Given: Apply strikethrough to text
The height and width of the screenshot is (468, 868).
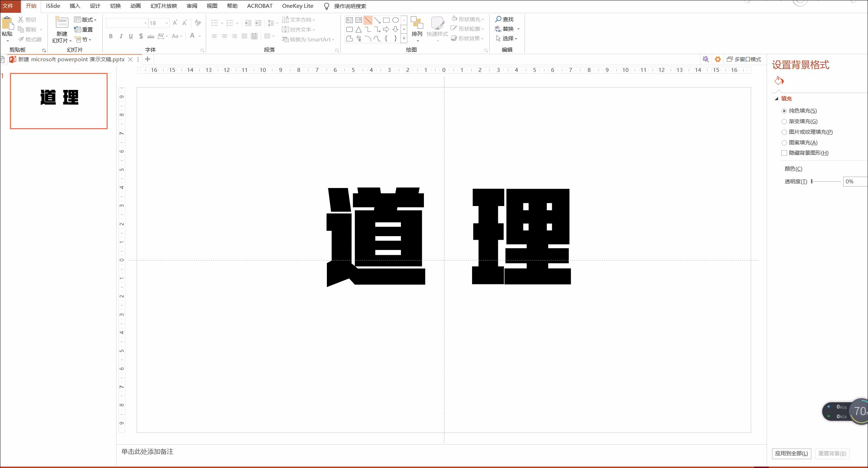Looking at the screenshot, I should (x=151, y=36).
